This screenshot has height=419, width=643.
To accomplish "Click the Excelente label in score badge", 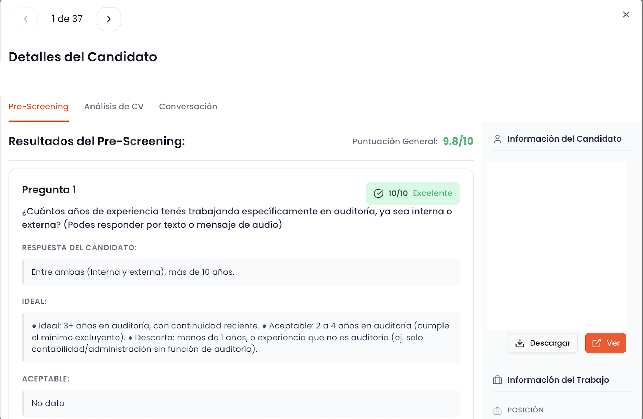I will point(432,194).
